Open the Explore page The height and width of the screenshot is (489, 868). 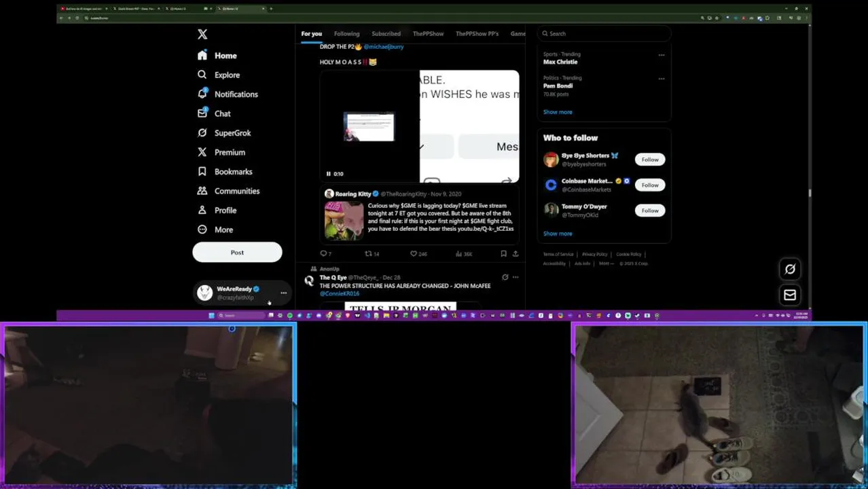[219, 75]
